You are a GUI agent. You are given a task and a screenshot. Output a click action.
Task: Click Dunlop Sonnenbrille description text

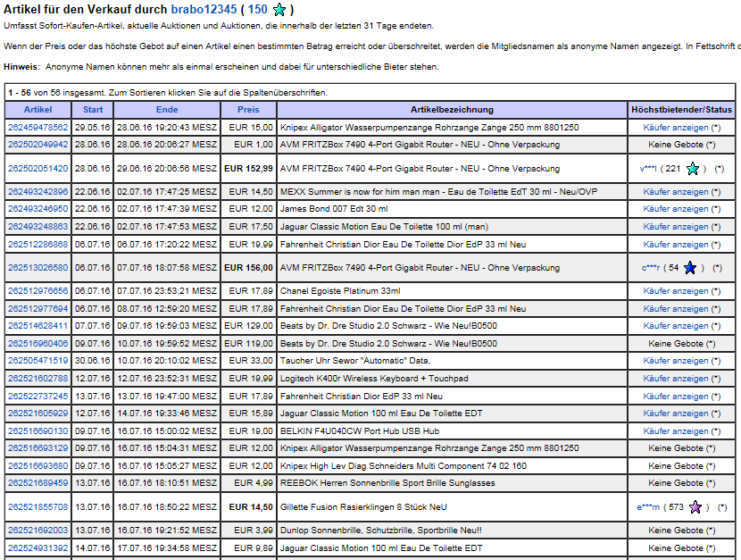pos(381,531)
